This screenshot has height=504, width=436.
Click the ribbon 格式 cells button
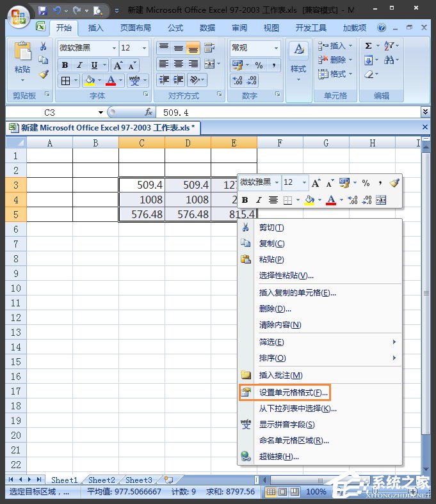coord(335,74)
